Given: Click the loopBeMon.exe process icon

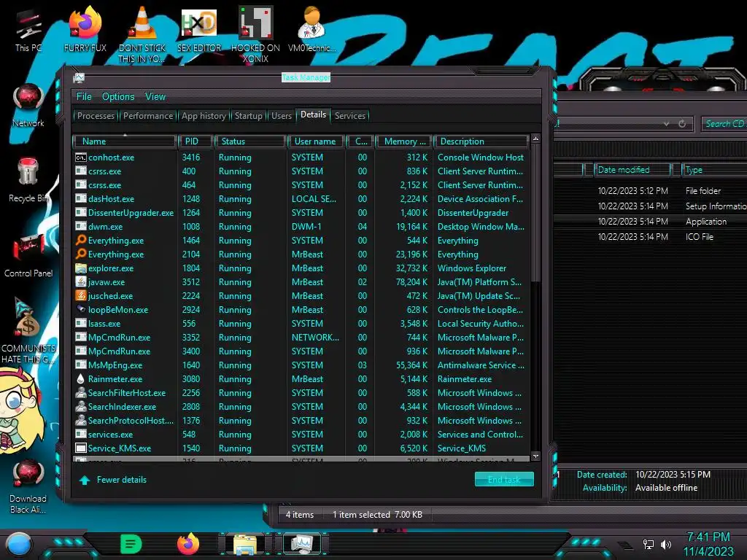Looking at the screenshot, I should click(x=80, y=309).
